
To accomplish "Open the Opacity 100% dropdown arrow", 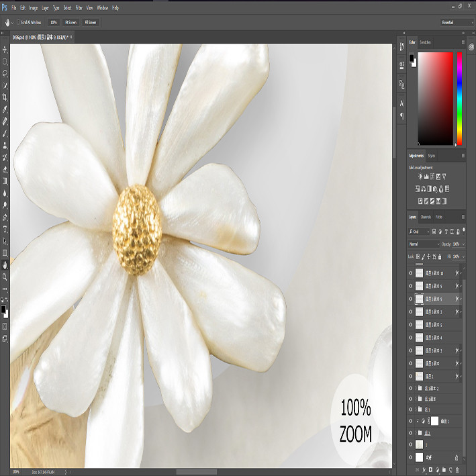I will [463, 244].
